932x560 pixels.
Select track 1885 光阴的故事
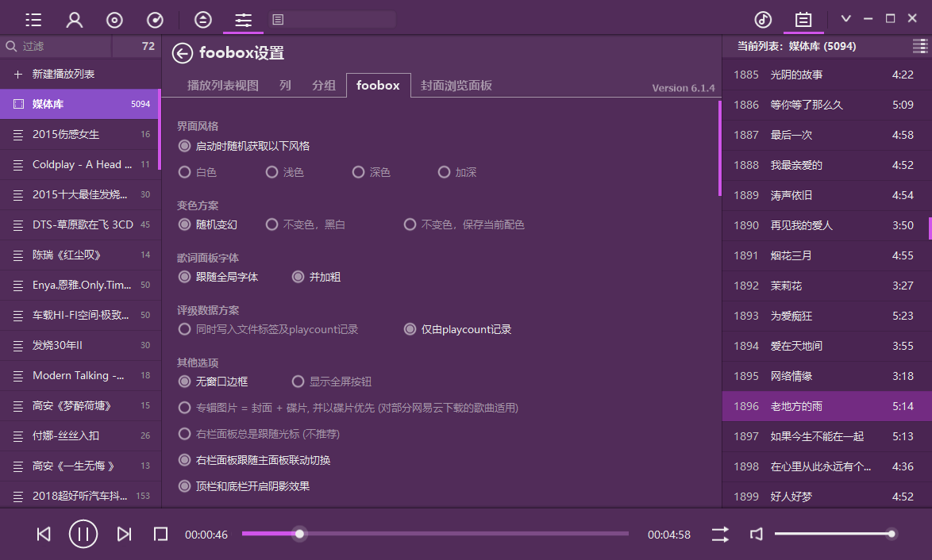[x=826, y=75]
